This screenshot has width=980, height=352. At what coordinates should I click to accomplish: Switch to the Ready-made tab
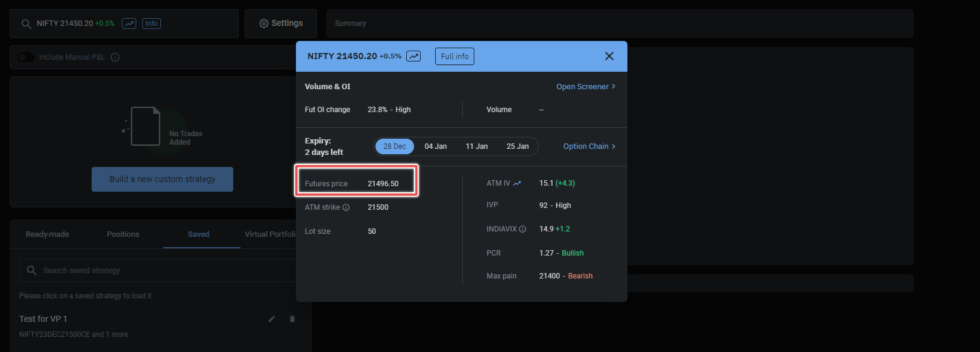(48, 234)
